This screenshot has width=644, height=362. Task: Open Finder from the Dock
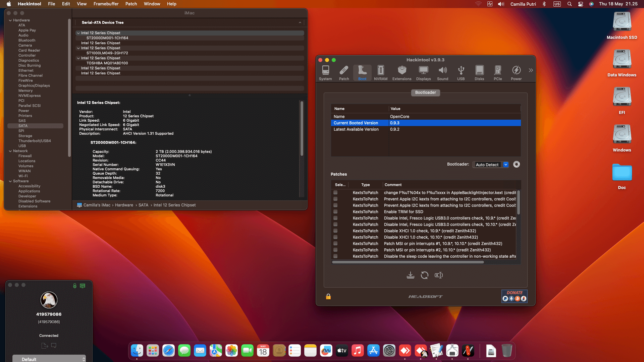tap(137, 351)
